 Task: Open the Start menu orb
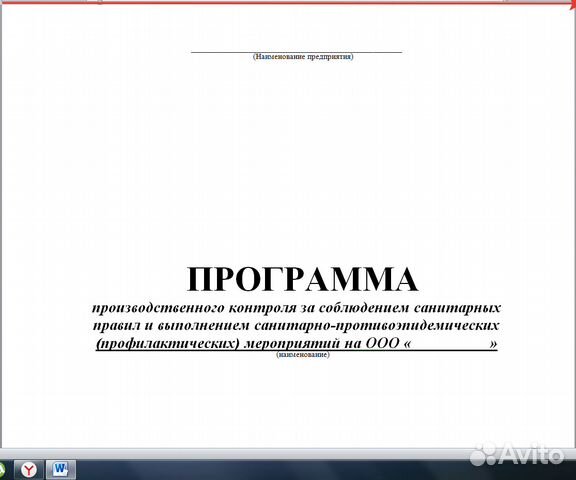2,470
